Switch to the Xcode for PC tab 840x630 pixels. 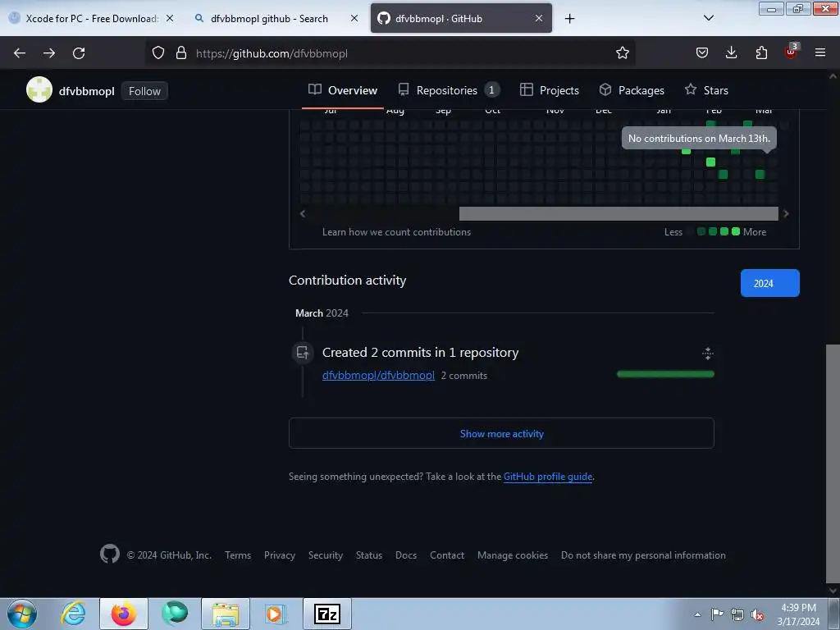(x=91, y=18)
